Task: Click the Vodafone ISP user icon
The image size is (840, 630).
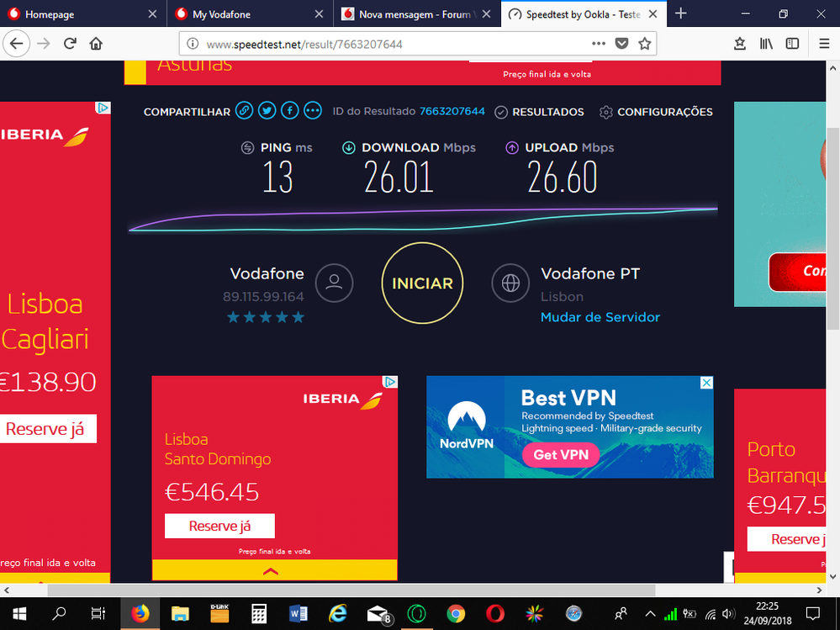Action: tap(335, 283)
